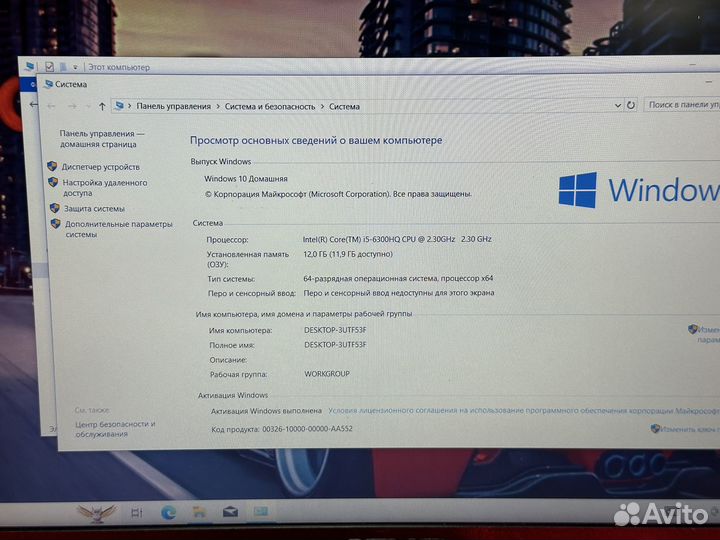Click the Активация Windows выполнена text

(x=266, y=411)
